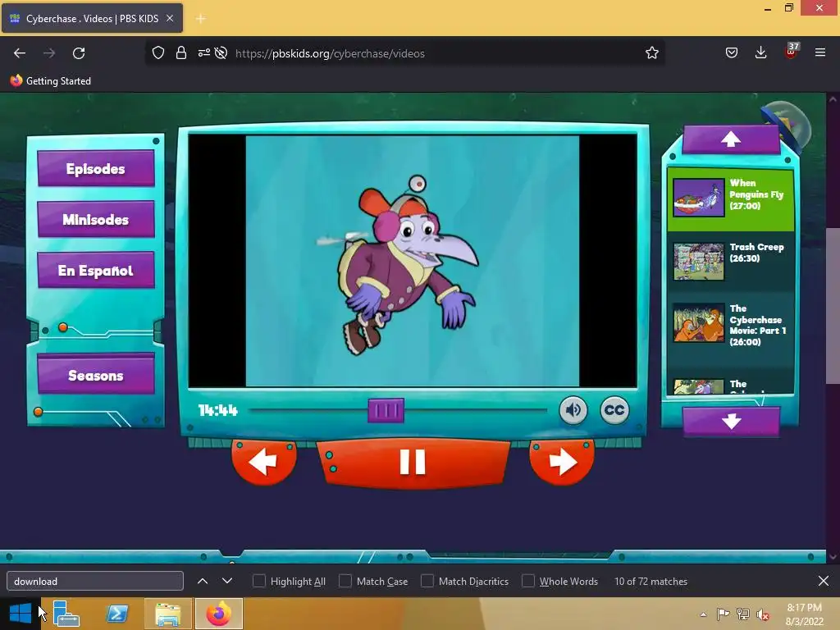Image resolution: width=840 pixels, height=630 pixels.
Task: Select the Cyberchase Videos PBS KIDS tab
Action: click(92, 18)
